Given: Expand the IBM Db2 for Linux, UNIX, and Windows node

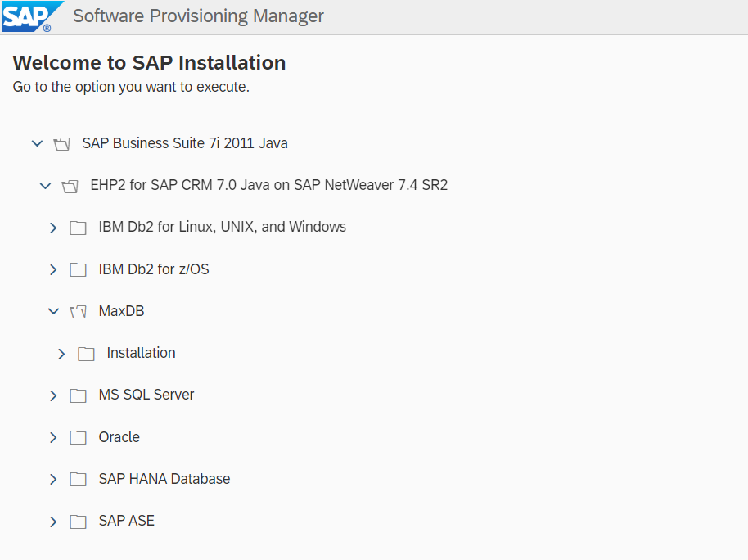Looking at the screenshot, I should pos(53,228).
